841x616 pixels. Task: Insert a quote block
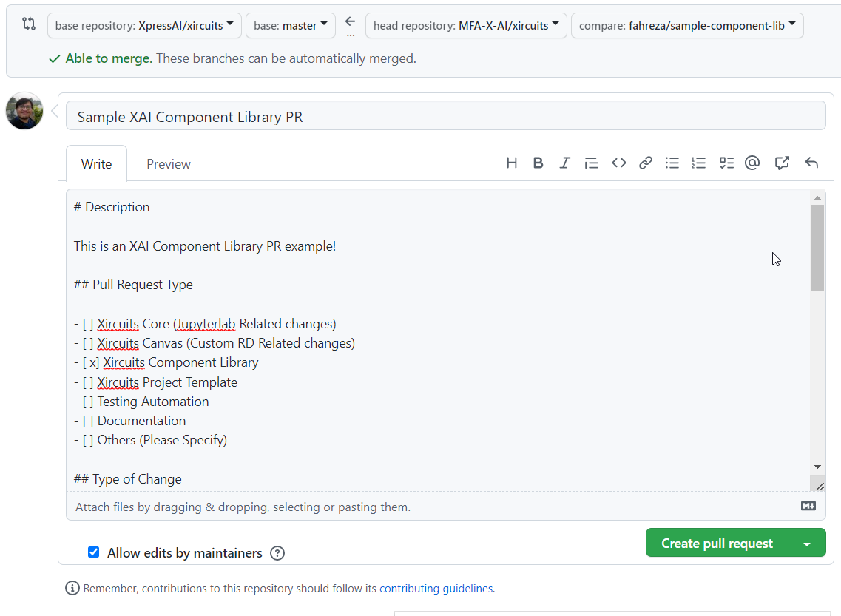point(591,163)
